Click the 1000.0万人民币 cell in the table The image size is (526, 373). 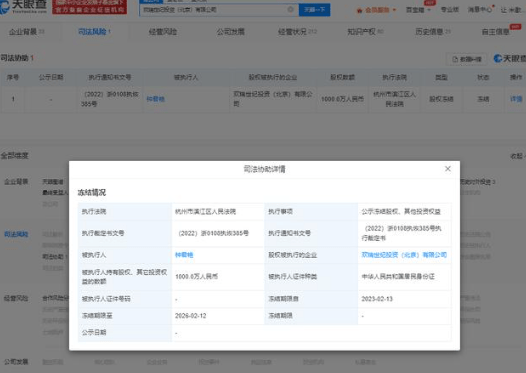[x=342, y=99]
